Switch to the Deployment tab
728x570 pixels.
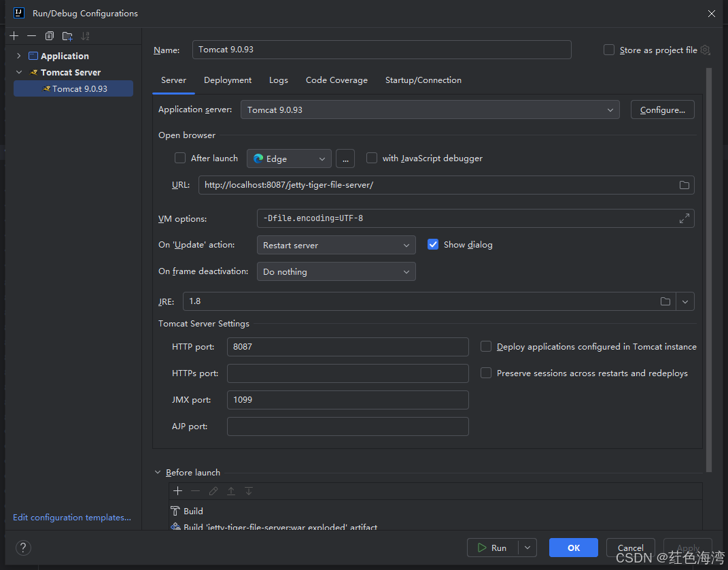pyautogui.click(x=228, y=80)
